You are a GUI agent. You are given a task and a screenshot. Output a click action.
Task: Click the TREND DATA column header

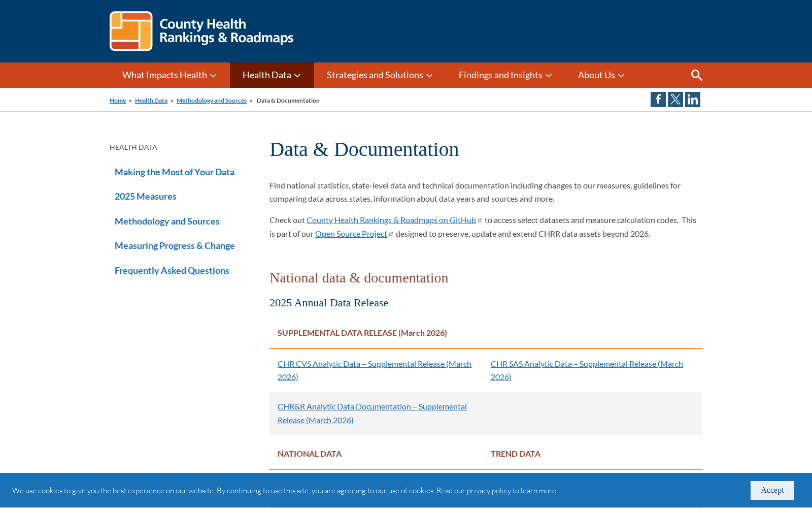516,454
